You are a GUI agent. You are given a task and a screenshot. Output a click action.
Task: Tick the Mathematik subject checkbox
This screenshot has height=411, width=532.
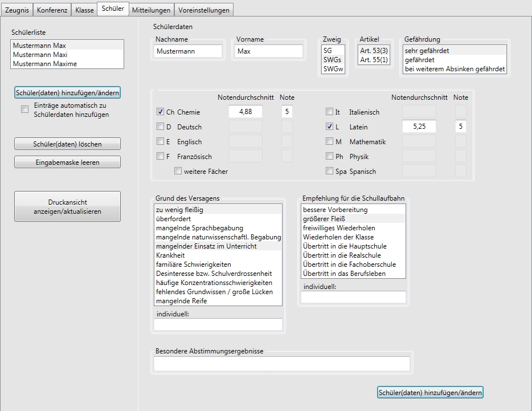tap(329, 141)
